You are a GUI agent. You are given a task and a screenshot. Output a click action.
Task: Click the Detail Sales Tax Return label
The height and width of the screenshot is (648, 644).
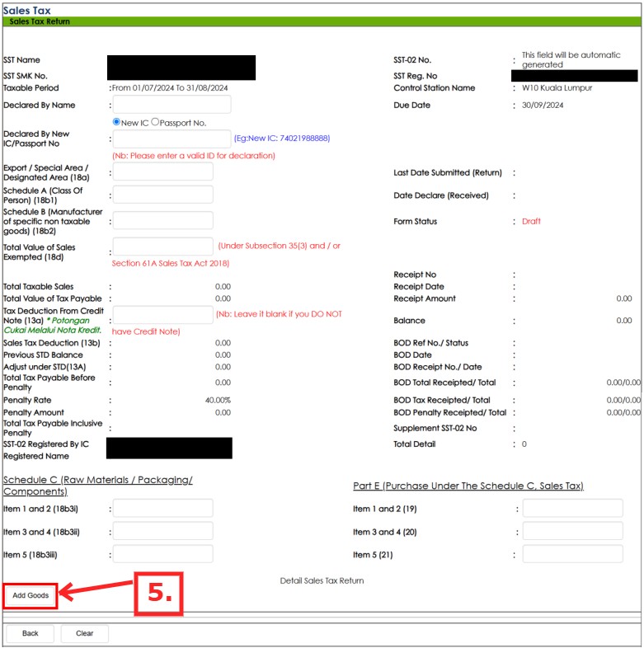point(322,581)
